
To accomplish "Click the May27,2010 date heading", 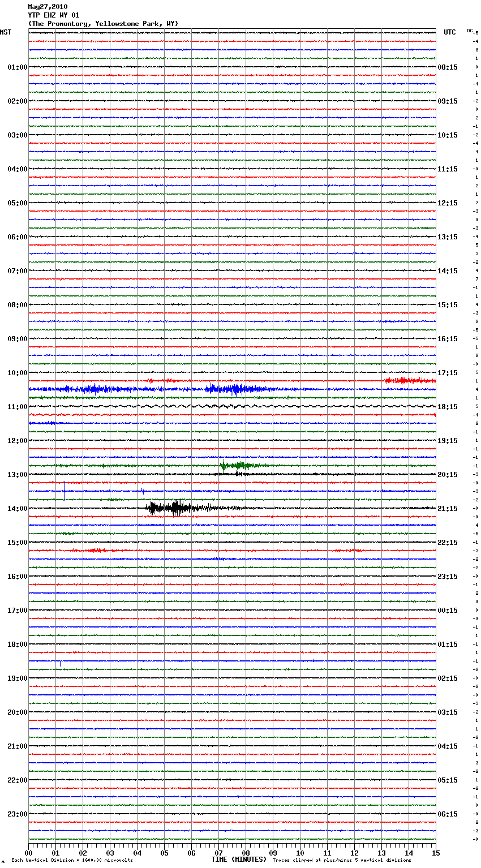I will click(x=48, y=7).
